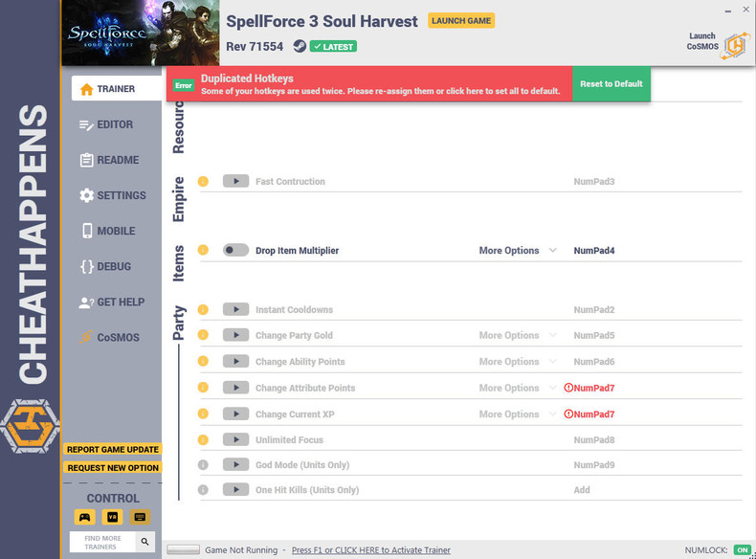Click Reset to Default button

[611, 84]
